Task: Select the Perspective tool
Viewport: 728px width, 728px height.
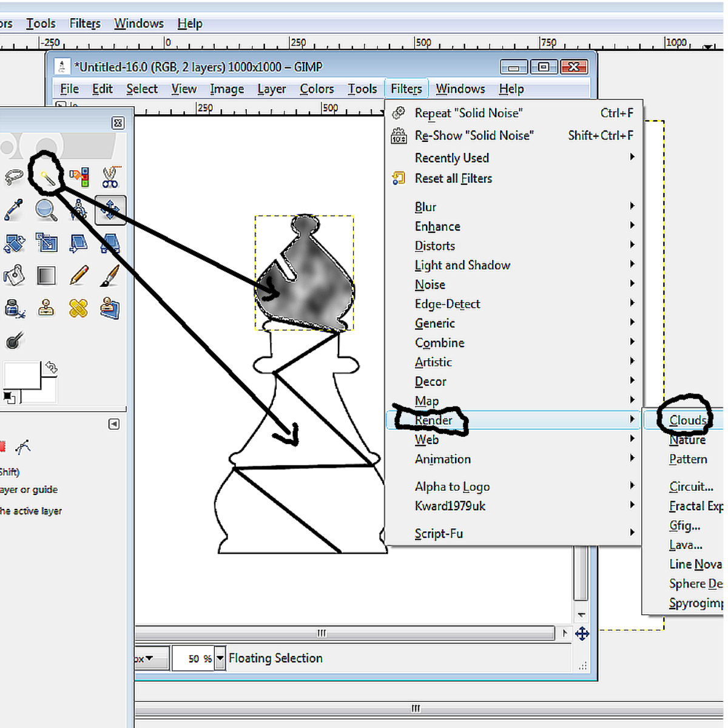Action: (110, 243)
